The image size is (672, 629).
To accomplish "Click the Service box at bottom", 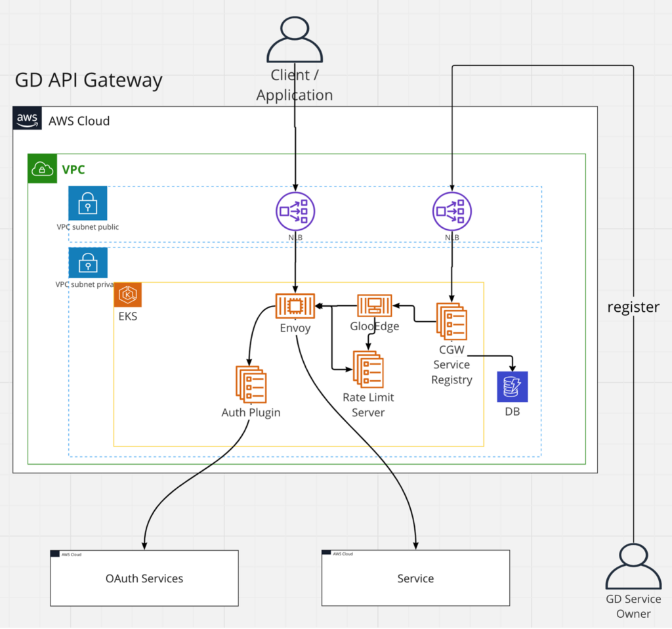I will (415, 578).
